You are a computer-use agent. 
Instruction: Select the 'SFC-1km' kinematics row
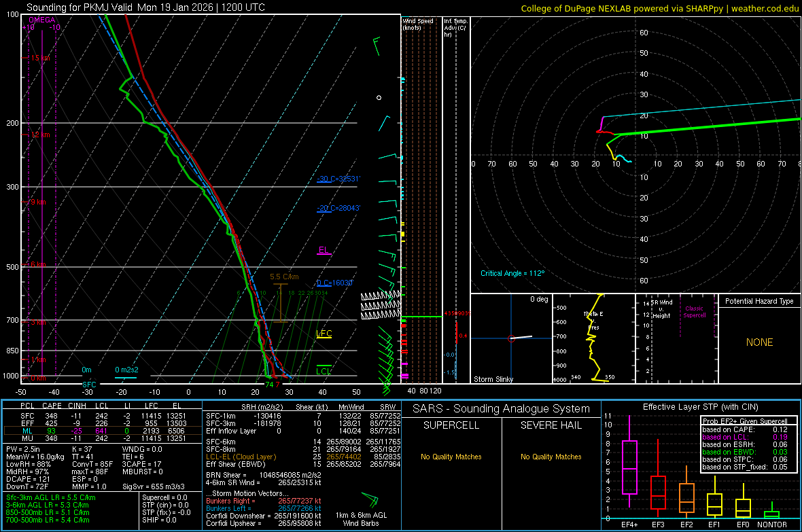pos(303,416)
